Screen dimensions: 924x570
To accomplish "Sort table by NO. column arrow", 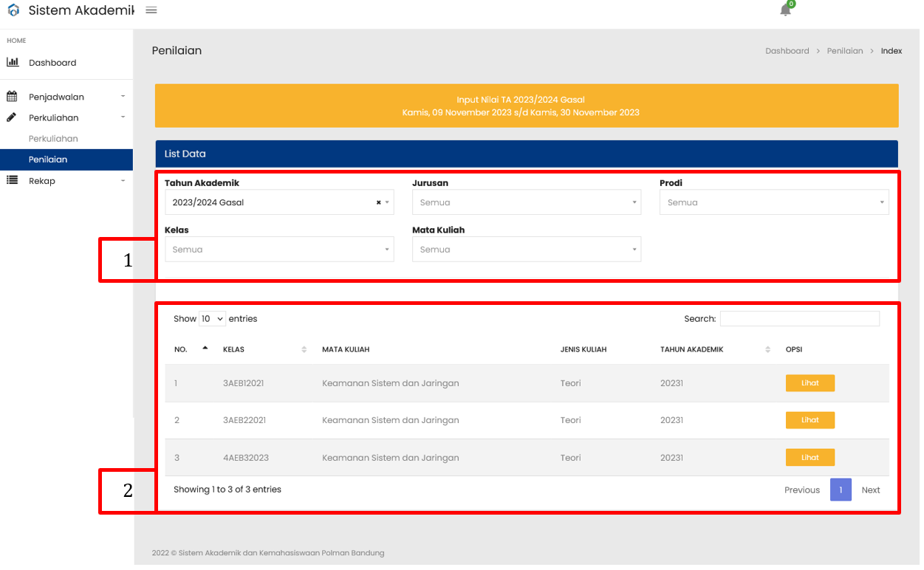I will pyautogui.click(x=205, y=348).
